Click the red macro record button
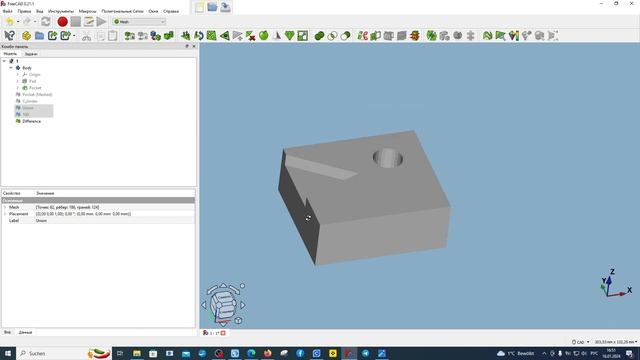 (x=62, y=22)
